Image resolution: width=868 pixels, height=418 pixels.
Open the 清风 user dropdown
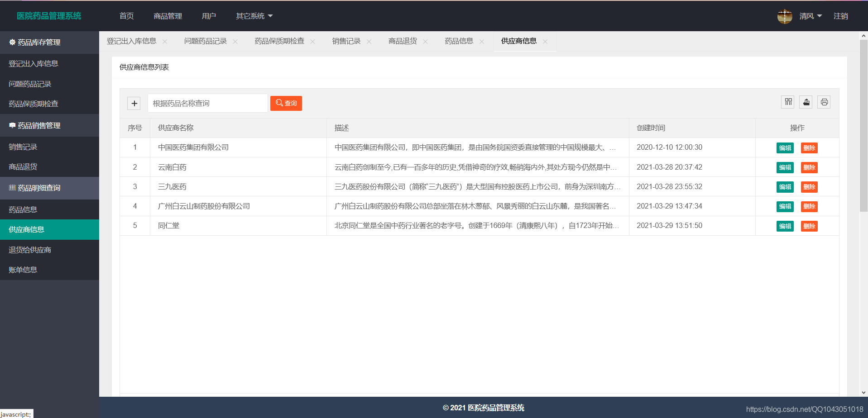pyautogui.click(x=810, y=16)
